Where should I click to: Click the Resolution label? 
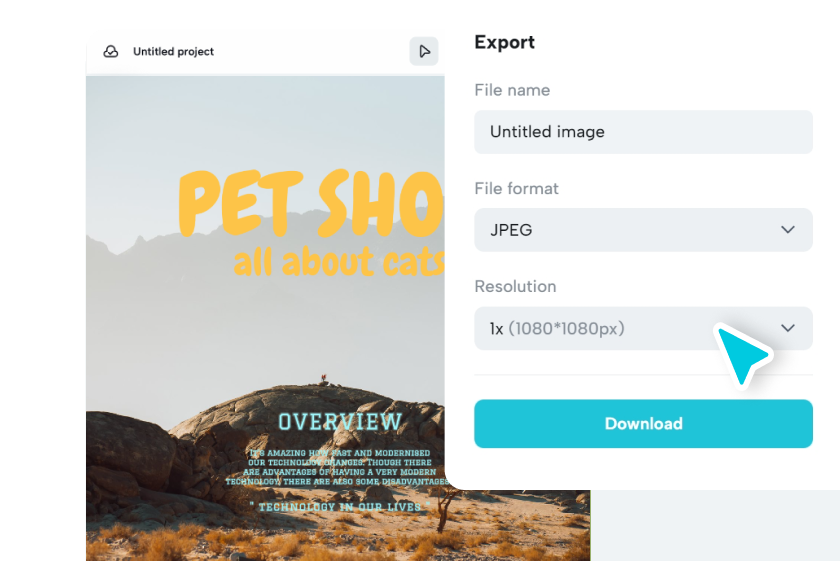tap(515, 287)
